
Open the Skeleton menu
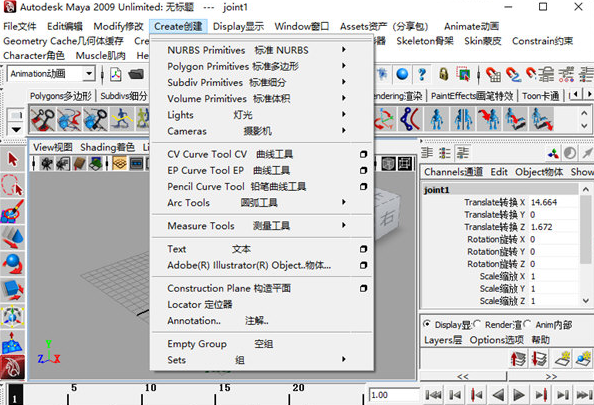tap(425, 41)
